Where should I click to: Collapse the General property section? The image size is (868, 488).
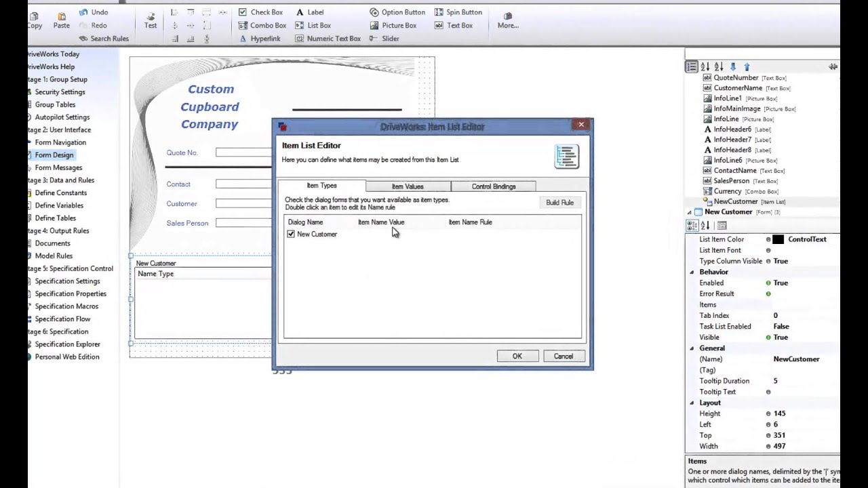click(692, 348)
